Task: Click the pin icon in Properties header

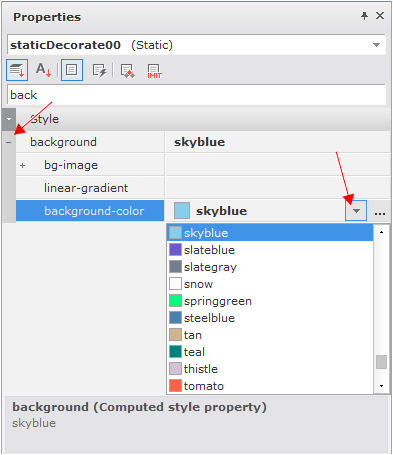Action: click(365, 16)
